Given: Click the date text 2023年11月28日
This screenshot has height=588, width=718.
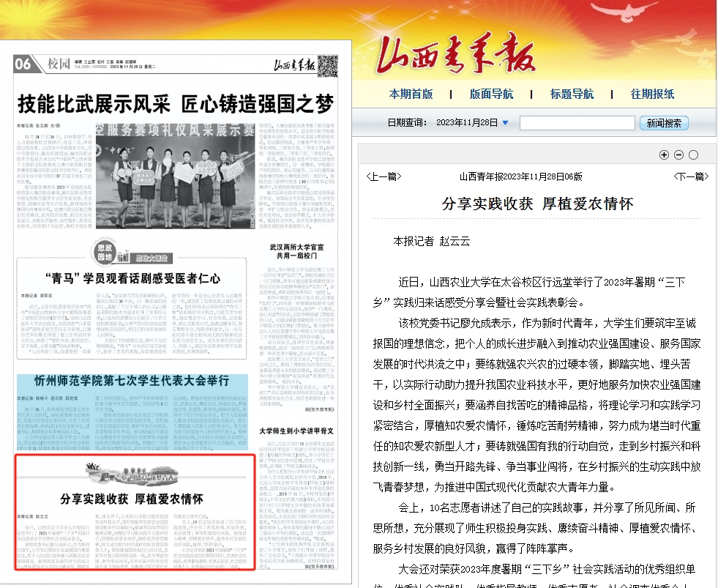Looking at the screenshot, I should pos(467,123).
